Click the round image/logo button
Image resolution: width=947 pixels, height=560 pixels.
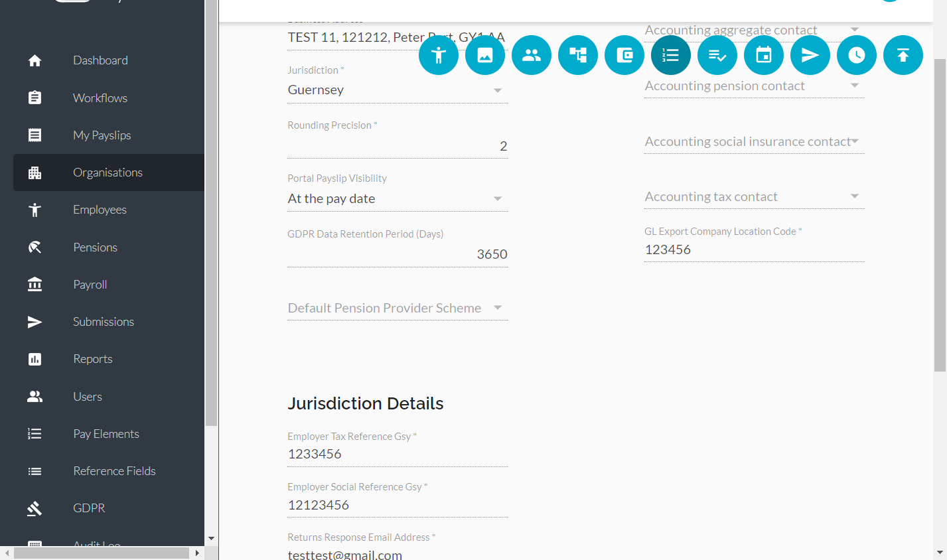click(485, 55)
